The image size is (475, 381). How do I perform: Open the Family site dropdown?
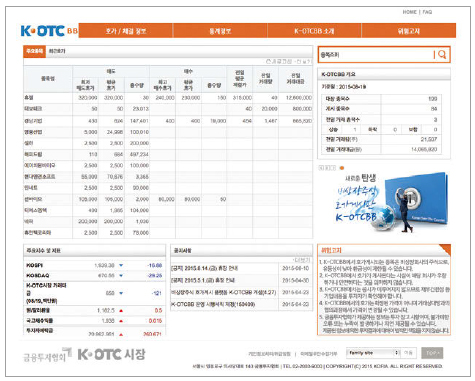click(373, 353)
